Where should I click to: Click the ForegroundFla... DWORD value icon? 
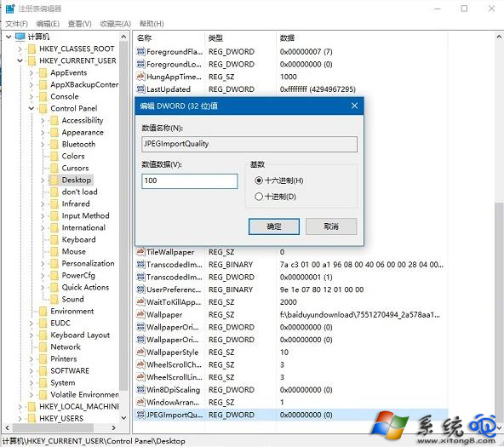pos(140,51)
